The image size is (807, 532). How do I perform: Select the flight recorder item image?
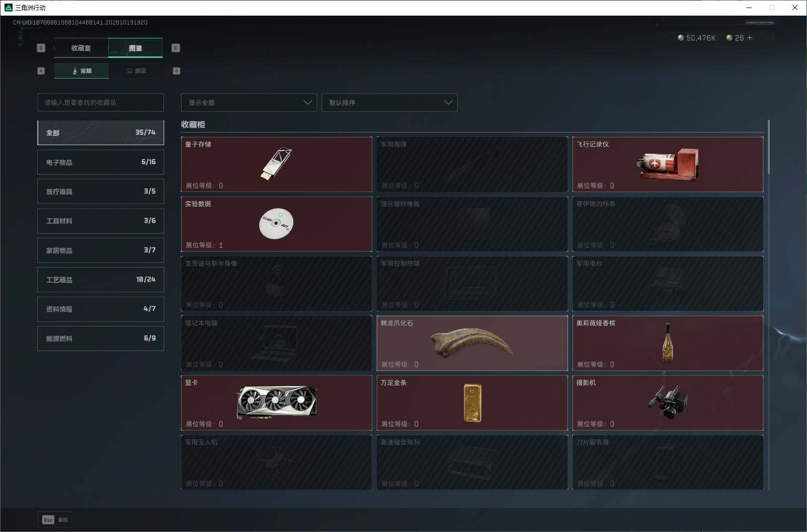pos(668,164)
